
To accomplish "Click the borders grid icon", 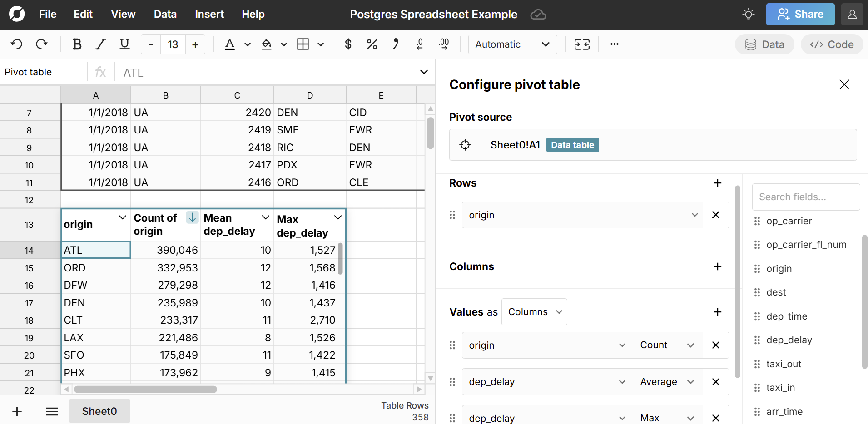I will coord(303,44).
